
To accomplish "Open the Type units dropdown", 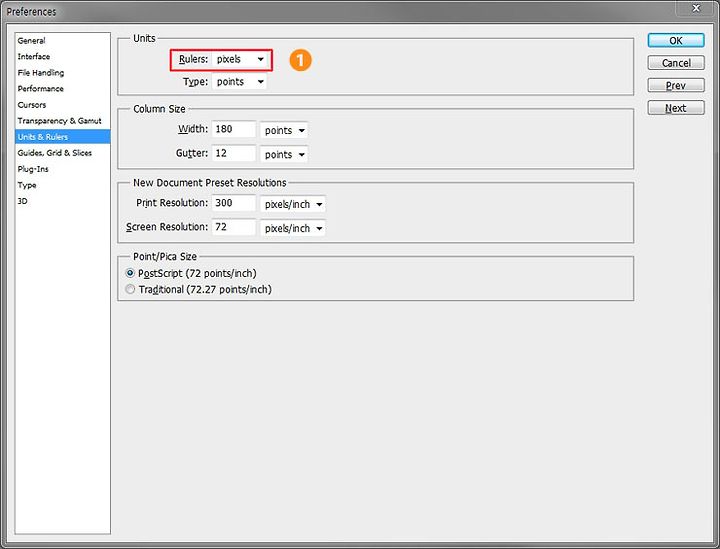I will point(240,82).
